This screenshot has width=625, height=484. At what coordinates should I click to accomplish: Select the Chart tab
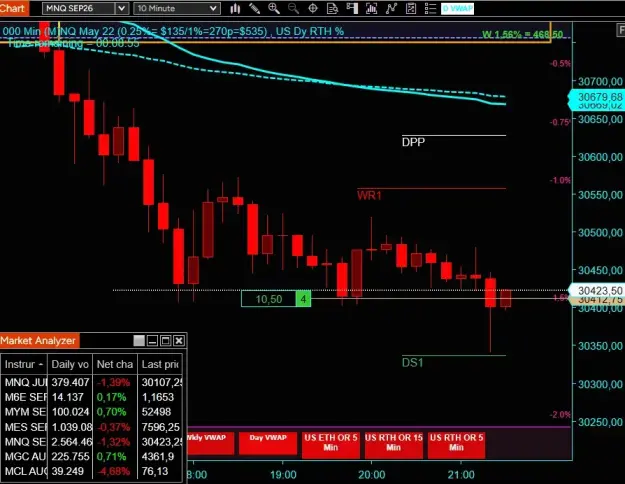coord(14,8)
